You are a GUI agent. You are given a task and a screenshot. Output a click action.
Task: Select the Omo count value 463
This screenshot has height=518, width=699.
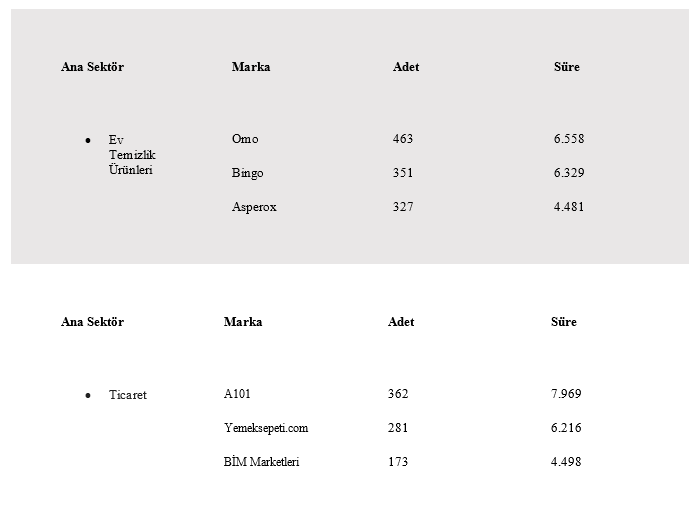click(x=403, y=139)
